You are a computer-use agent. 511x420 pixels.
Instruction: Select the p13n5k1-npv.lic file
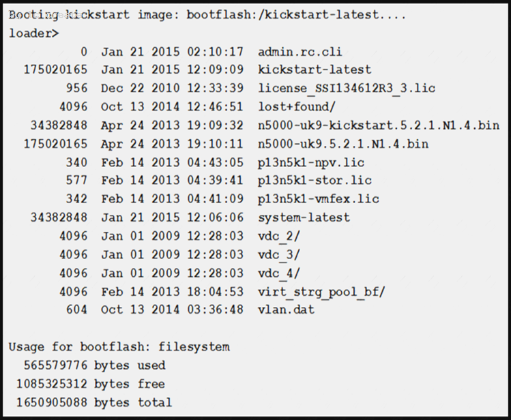coord(311,162)
